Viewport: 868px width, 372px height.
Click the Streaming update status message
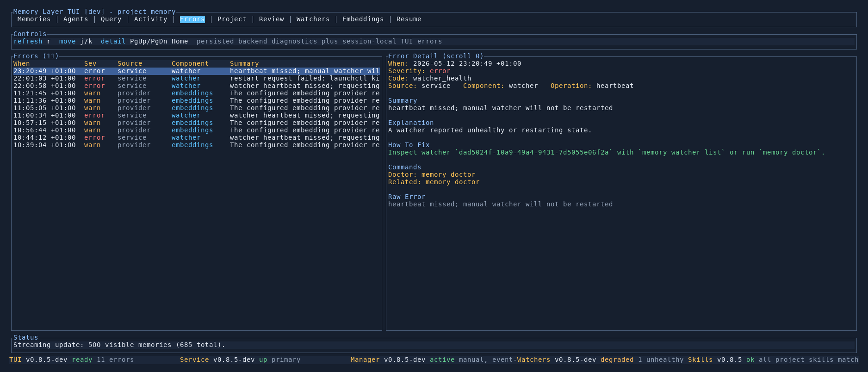click(x=119, y=345)
